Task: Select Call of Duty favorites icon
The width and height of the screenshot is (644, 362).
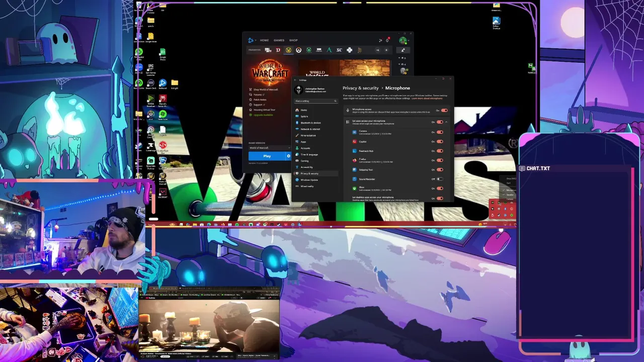Action: click(268, 50)
